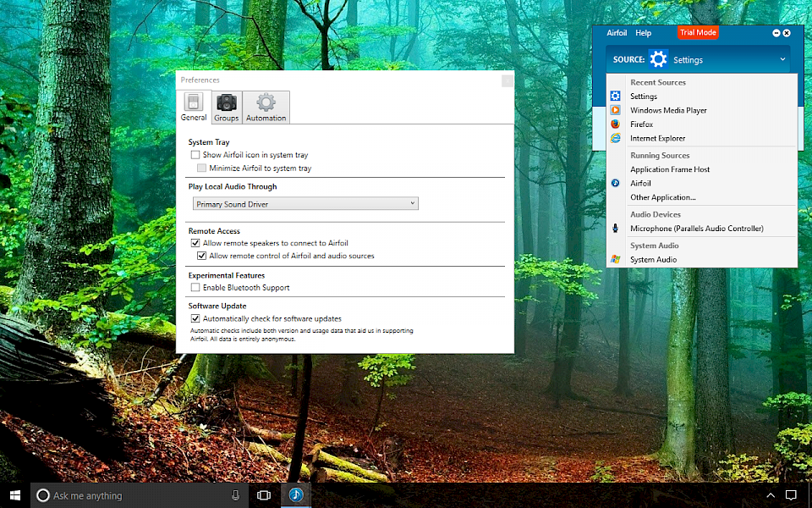Viewport: 812px width, 508px height.
Task: Enable Bluetooth Support checkbox
Action: [x=195, y=287]
